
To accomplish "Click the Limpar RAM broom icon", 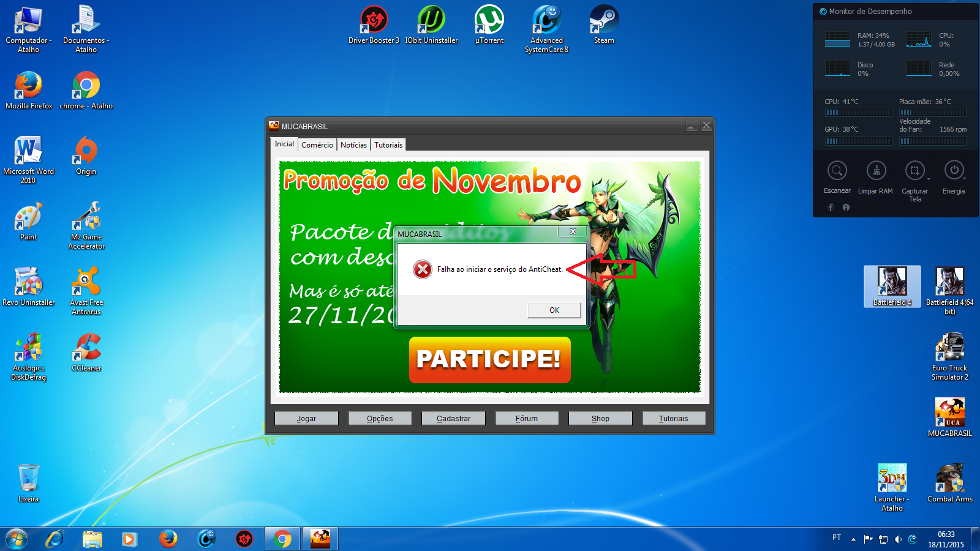I will pyautogui.click(x=876, y=171).
